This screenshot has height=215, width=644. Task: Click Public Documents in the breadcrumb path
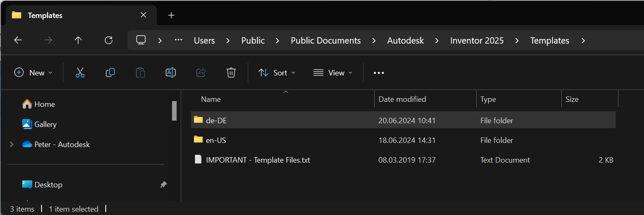click(x=326, y=41)
